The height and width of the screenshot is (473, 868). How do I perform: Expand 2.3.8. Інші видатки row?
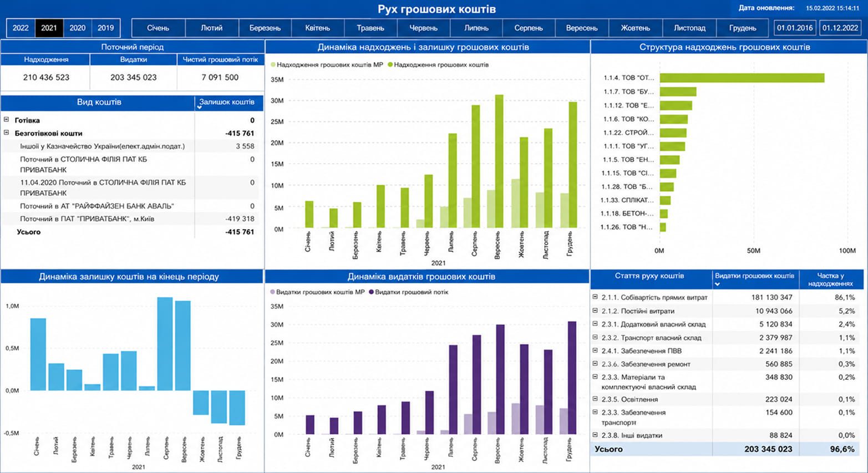(x=595, y=435)
